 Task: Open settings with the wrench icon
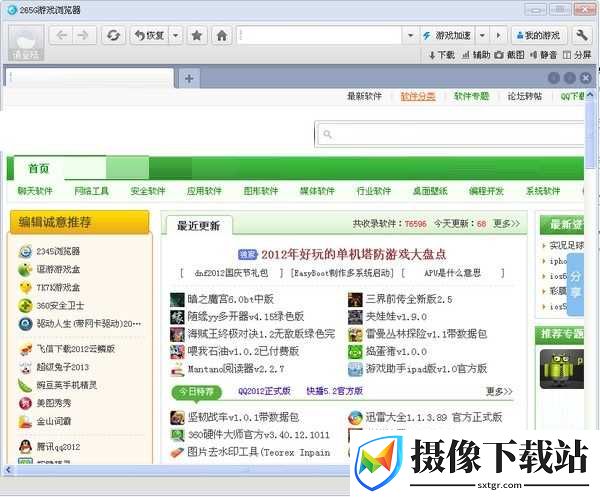pos(582,36)
